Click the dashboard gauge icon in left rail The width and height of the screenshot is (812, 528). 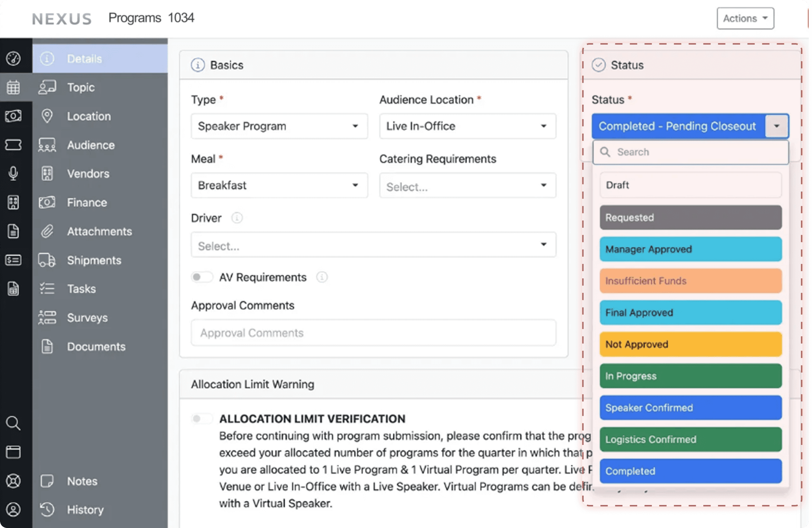coord(13,58)
